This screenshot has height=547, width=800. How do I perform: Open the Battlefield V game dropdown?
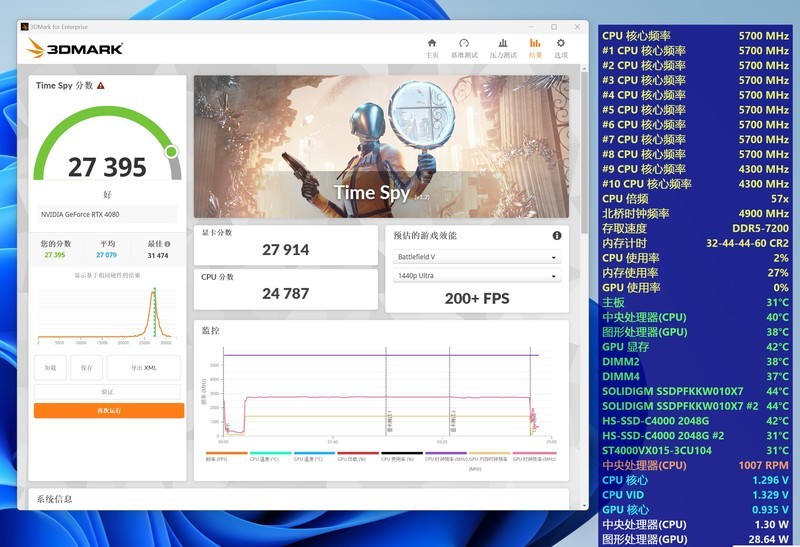477,257
